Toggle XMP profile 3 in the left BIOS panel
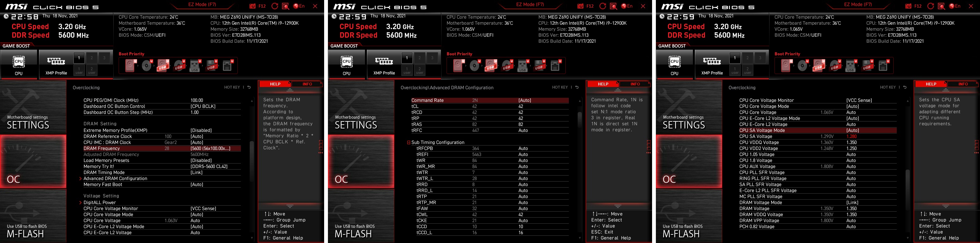The height and width of the screenshot is (243, 980). (x=104, y=58)
